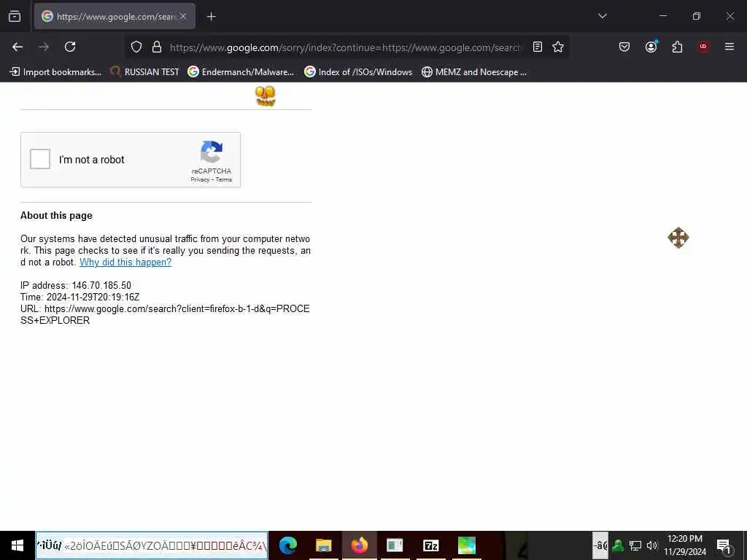Click the Time 2024-11-29T20:19:16Z line

click(80, 297)
